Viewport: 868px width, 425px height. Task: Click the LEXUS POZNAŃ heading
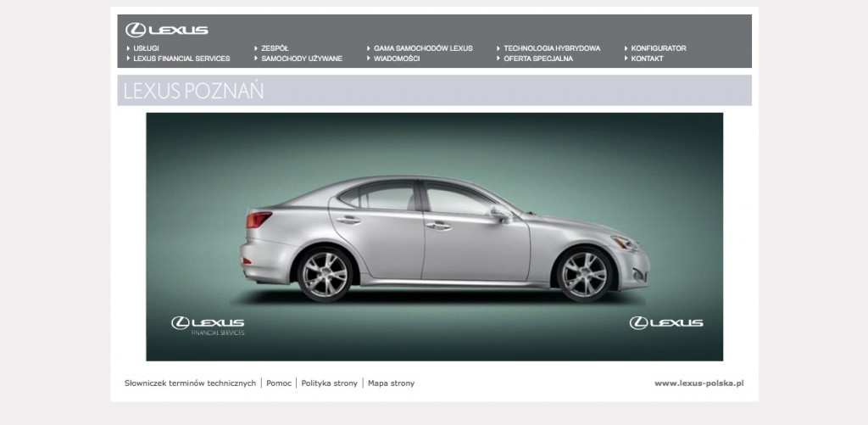click(193, 91)
